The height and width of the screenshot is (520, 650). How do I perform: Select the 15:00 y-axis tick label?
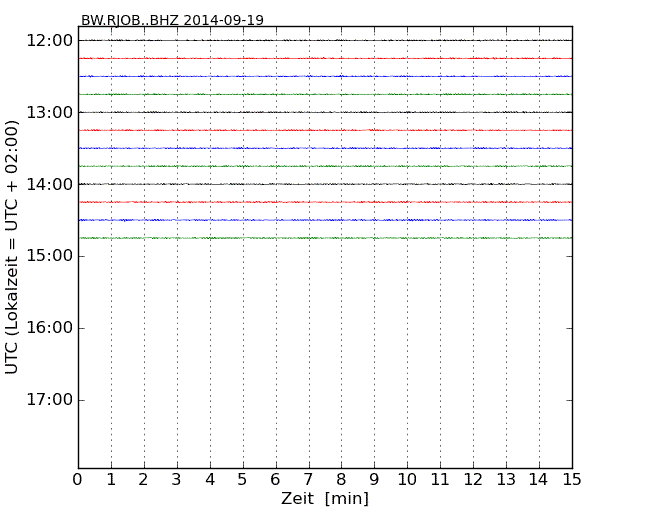click(50, 256)
